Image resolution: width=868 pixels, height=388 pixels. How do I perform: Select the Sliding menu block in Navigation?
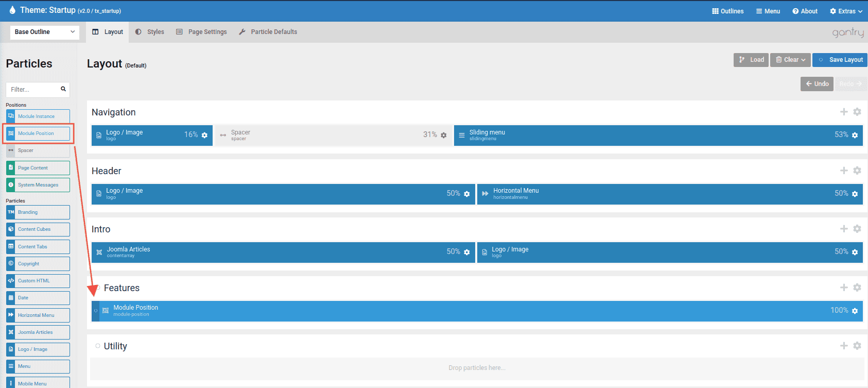pos(658,136)
